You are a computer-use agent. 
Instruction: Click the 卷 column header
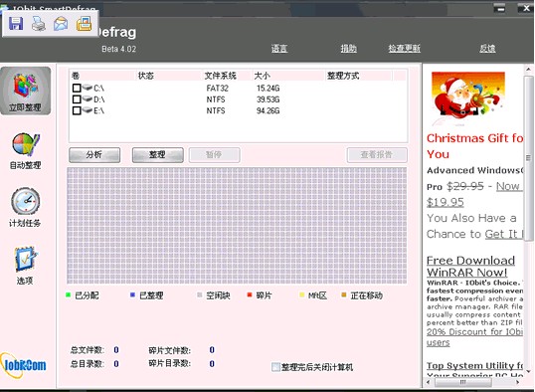tap(102, 76)
